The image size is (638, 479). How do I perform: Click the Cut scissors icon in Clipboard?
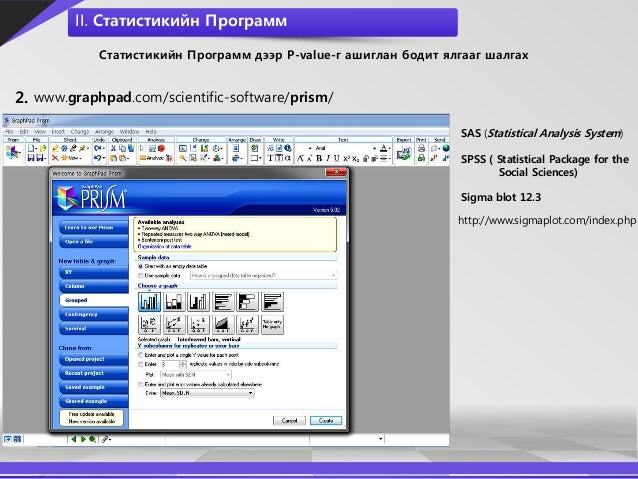[x=114, y=149]
